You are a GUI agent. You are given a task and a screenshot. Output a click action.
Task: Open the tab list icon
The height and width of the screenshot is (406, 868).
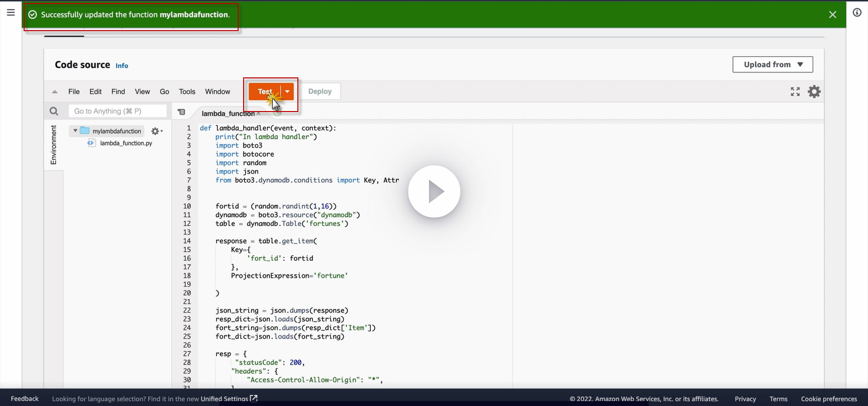click(181, 112)
